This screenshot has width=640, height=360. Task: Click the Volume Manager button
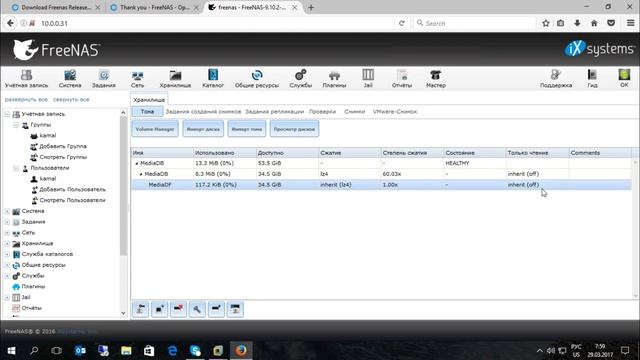coord(155,129)
